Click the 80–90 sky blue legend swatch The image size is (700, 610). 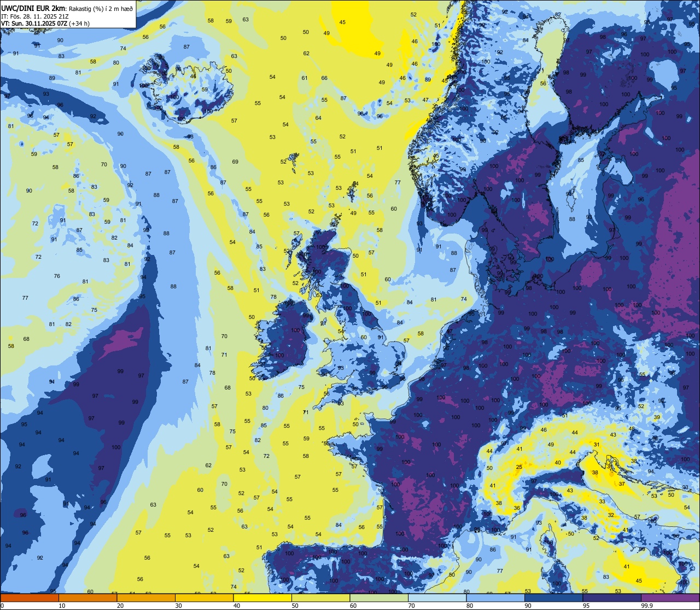click(x=496, y=597)
